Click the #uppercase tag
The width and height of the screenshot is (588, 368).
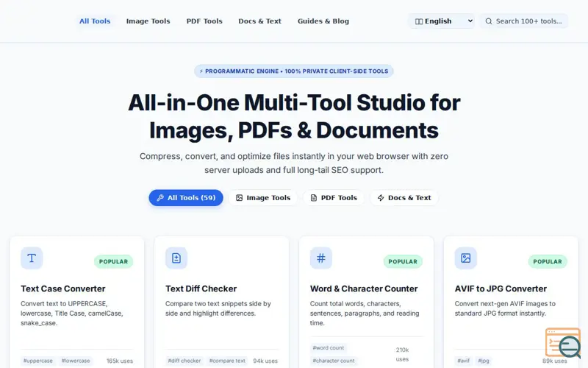(38, 361)
